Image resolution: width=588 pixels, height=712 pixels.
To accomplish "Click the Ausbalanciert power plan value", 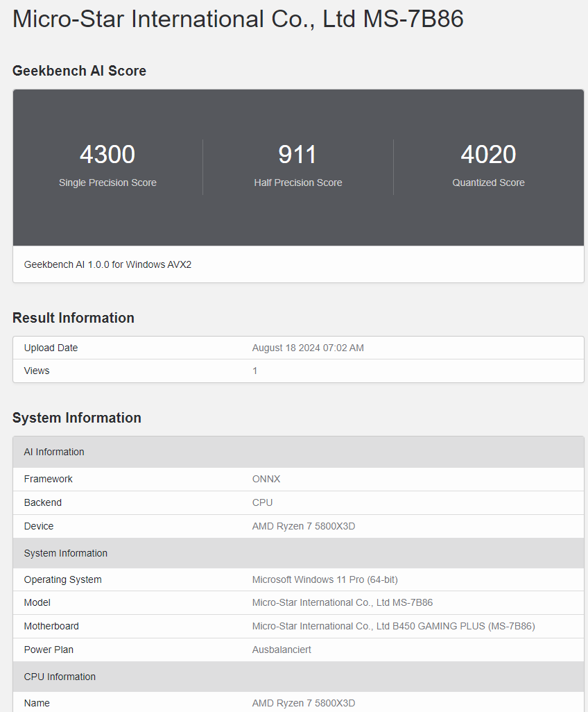I will click(282, 650).
